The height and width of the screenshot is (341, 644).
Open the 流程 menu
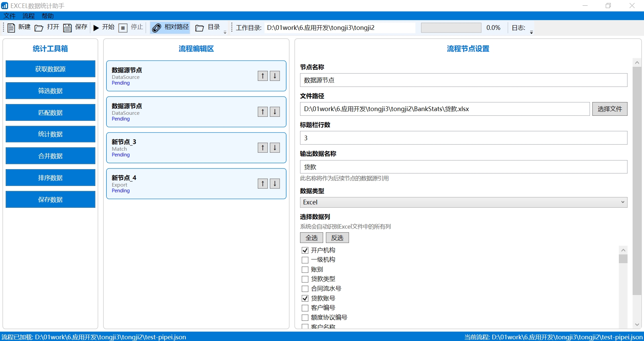pos(29,16)
